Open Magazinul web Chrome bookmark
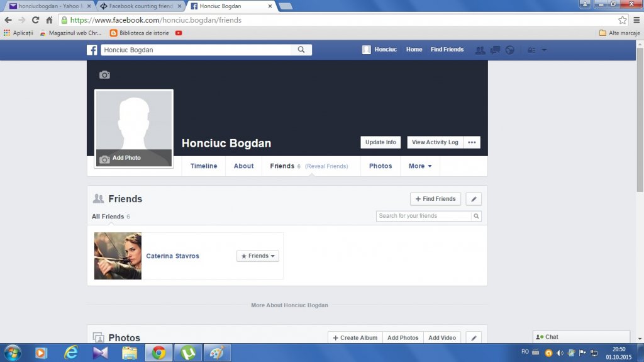The image size is (644, 362). point(70,33)
